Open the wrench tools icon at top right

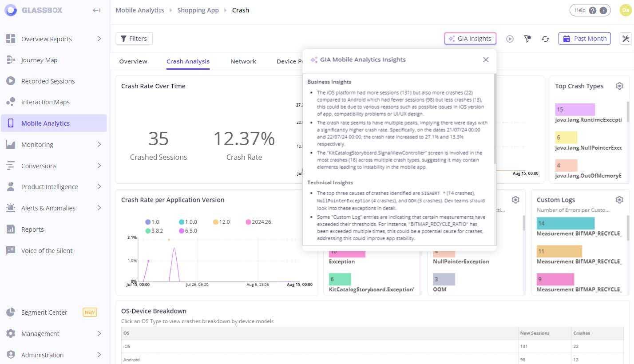[x=626, y=39]
